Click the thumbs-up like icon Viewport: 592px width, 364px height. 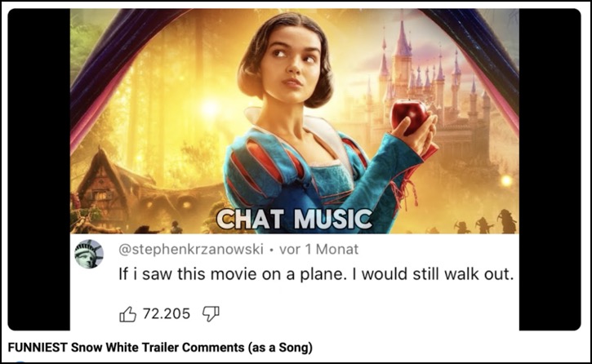pos(127,314)
